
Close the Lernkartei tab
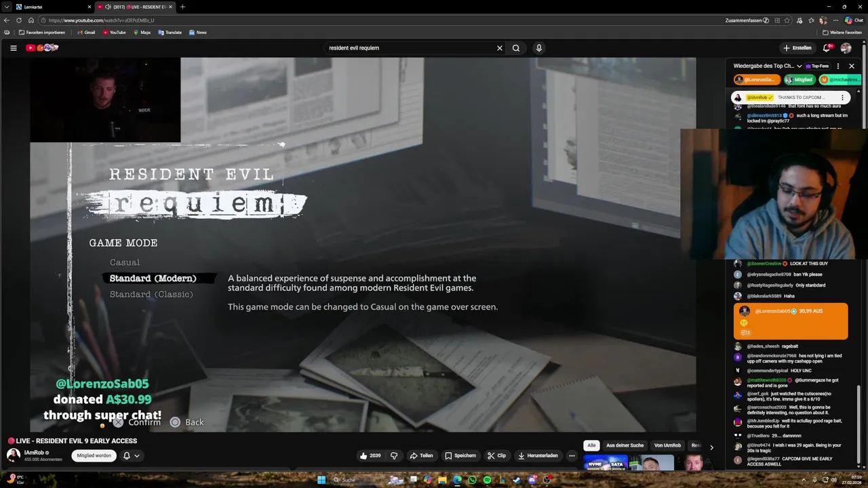90,7
